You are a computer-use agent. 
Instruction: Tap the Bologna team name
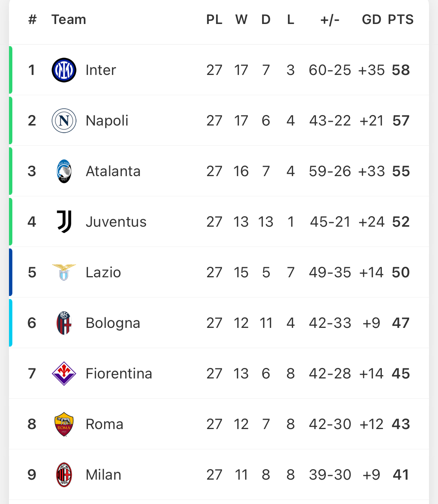click(113, 323)
